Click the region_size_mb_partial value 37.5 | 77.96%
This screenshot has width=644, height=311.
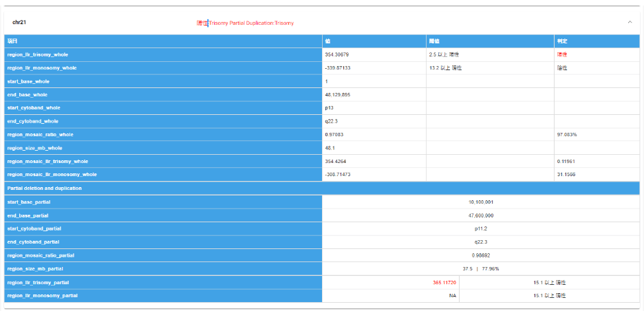coord(480,268)
